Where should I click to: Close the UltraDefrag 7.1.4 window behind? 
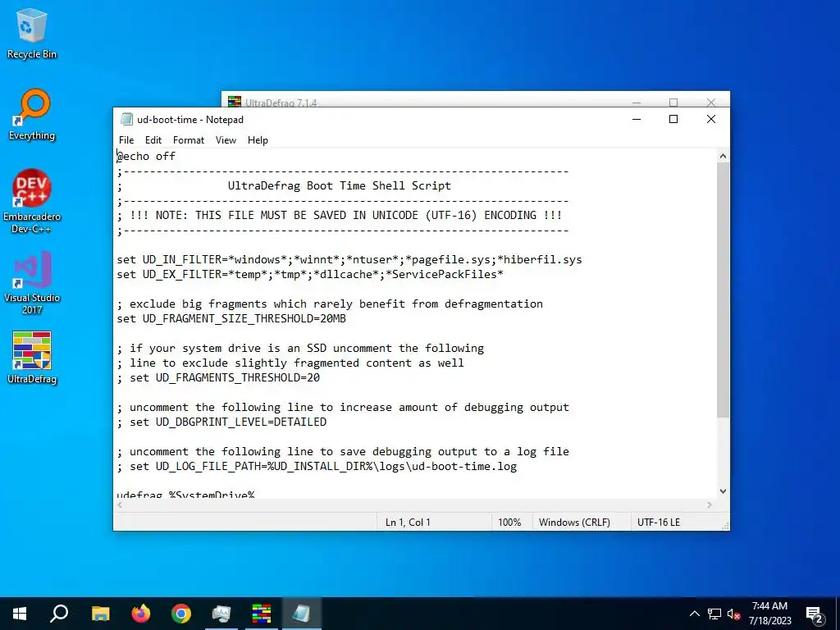pyautogui.click(x=711, y=101)
